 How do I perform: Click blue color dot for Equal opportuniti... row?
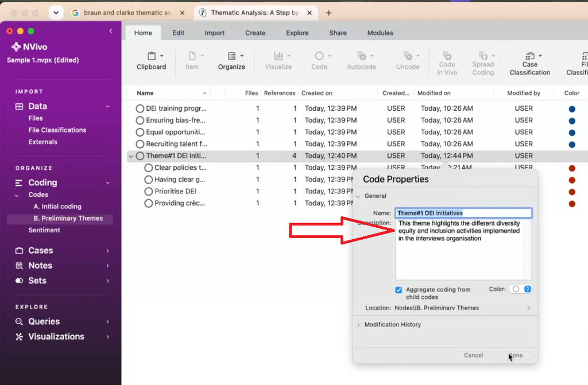[x=572, y=133]
